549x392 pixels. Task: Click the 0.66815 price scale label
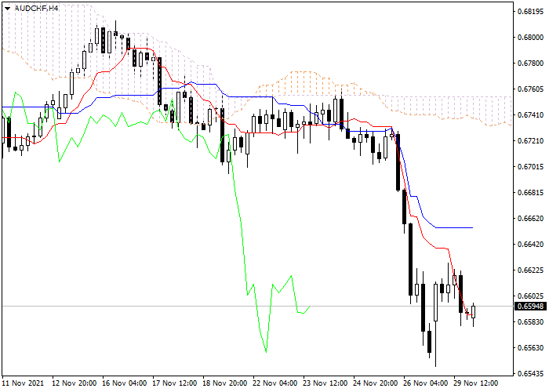(x=530, y=193)
